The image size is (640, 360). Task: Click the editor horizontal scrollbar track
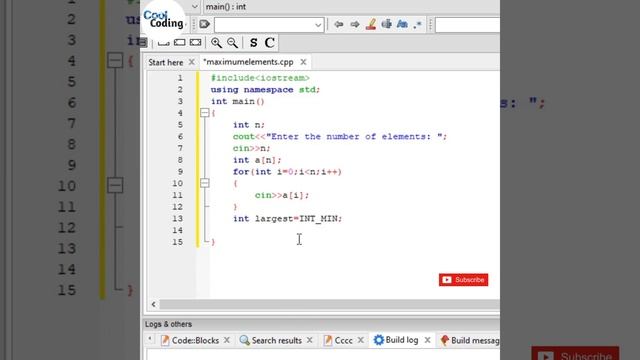[x=329, y=304]
